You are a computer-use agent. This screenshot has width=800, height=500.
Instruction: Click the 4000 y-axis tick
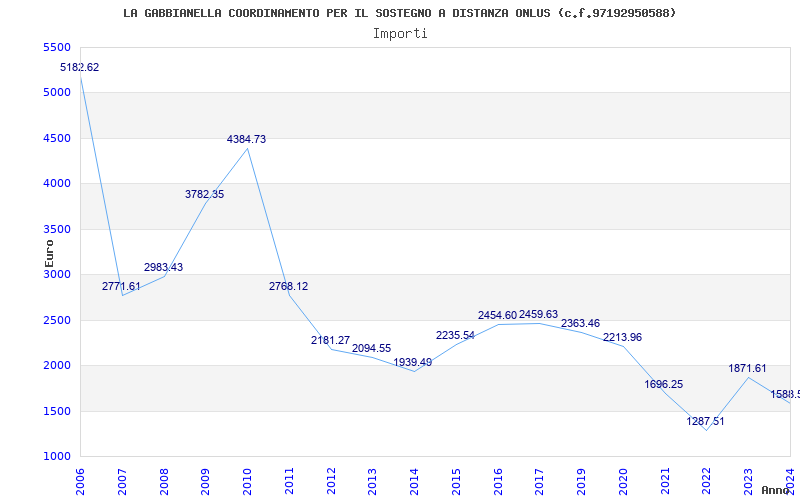tap(57, 184)
